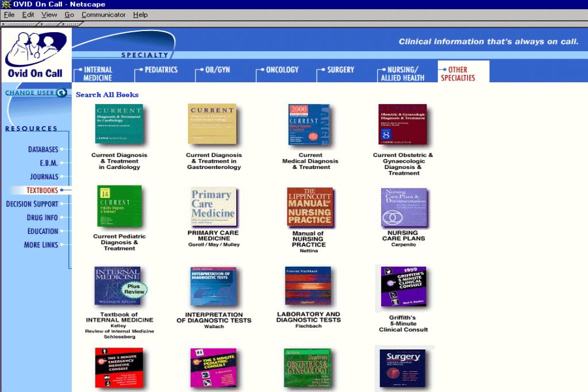The width and height of the screenshot is (588, 392).
Task: Click the Change User arrow icon
Action: click(62, 93)
